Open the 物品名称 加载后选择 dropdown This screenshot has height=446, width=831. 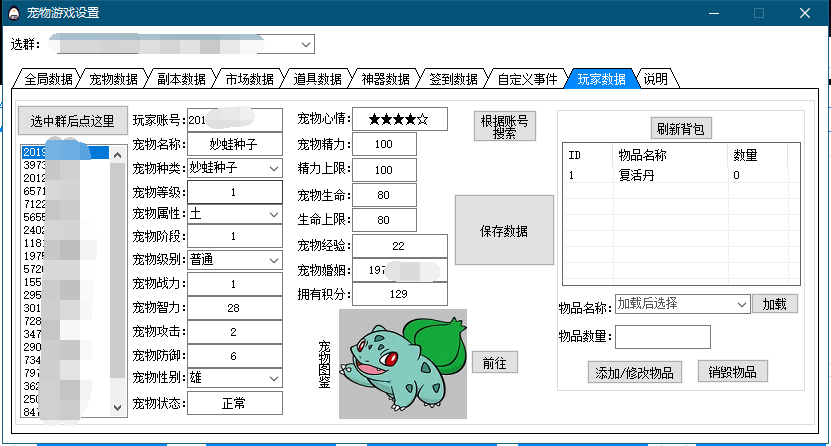pos(741,304)
